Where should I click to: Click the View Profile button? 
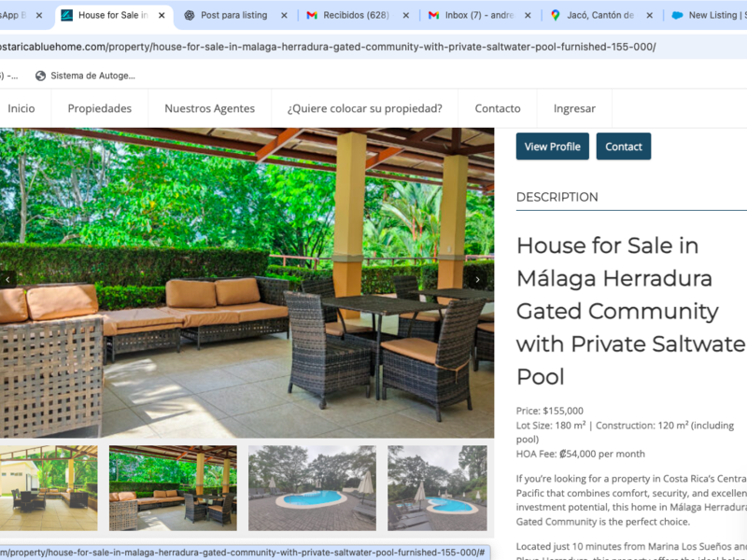pyautogui.click(x=552, y=147)
